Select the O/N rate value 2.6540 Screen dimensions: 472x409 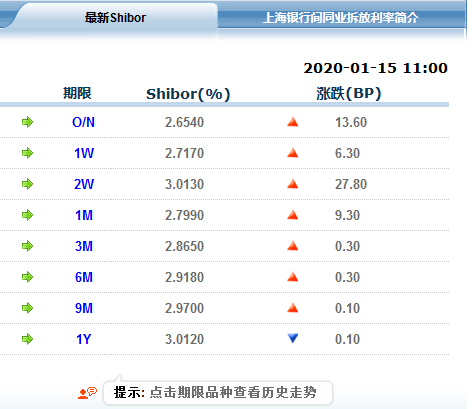click(x=184, y=122)
